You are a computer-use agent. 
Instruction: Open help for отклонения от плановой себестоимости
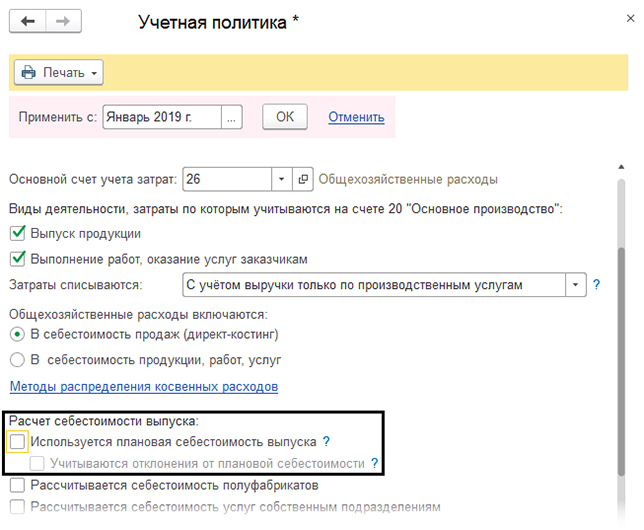[x=375, y=463]
